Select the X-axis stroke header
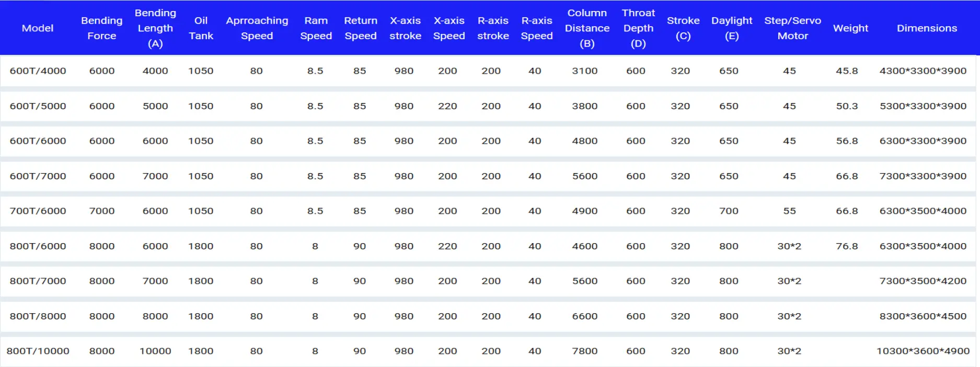Viewport: 980px width, 367px height. click(406, 28)
